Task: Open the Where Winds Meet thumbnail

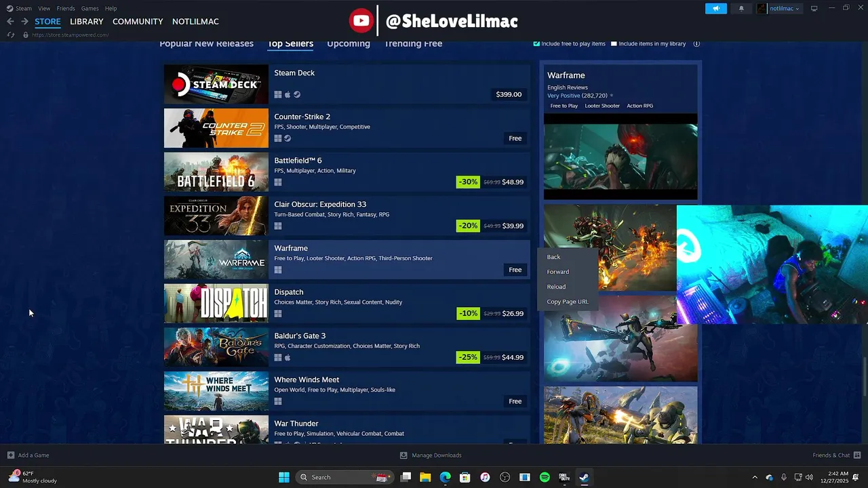Action: point(216,390)
